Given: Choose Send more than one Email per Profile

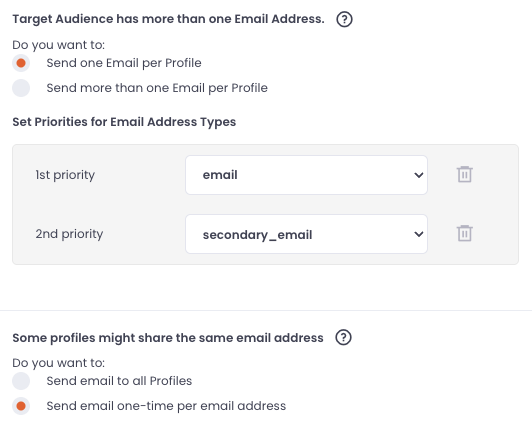Looking at the screenshot, I should [x=21, y=88].
